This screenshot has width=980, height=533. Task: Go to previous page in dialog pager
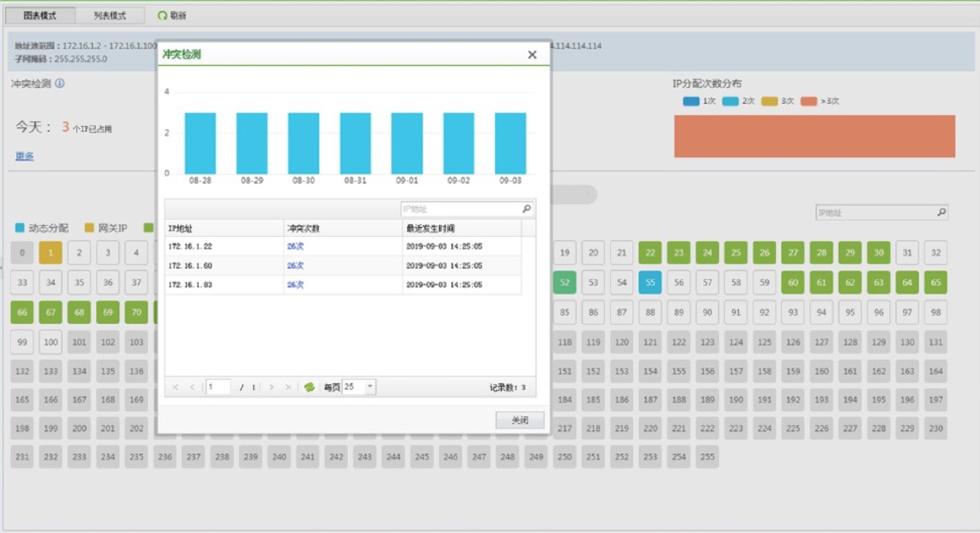(192, 387)
